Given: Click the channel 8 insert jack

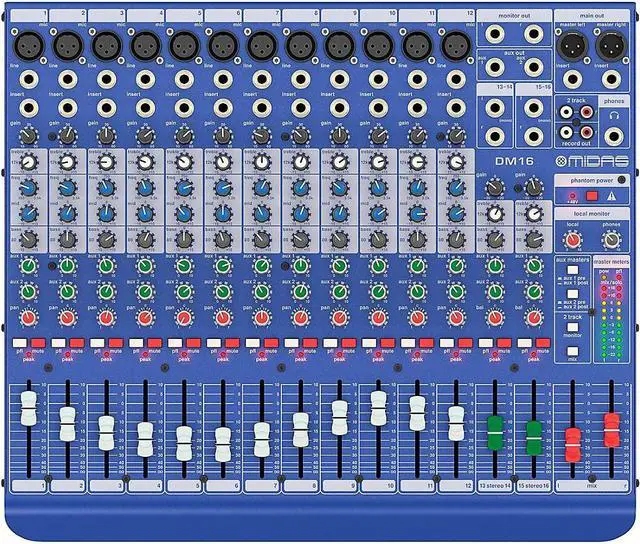Looking at the screenshot, I should click(301, 108).
